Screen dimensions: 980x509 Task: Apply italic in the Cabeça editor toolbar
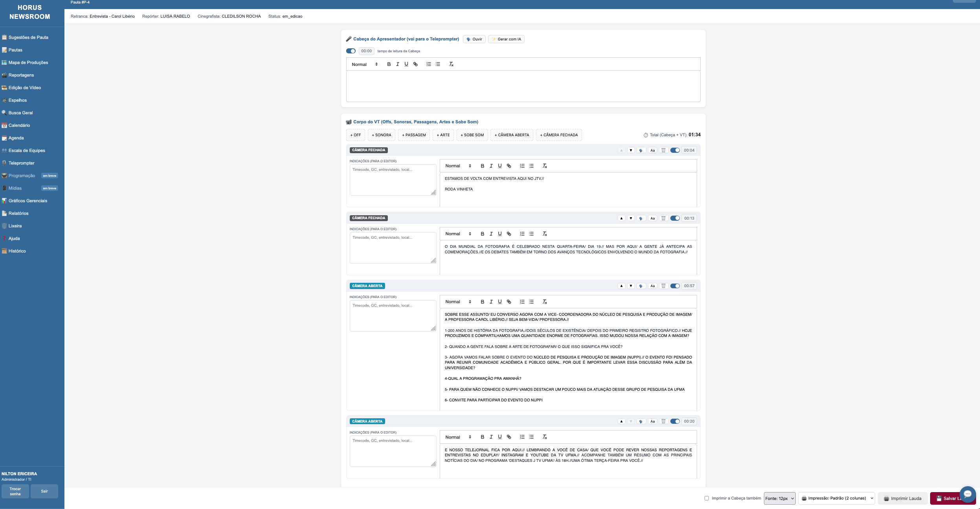(x=398, y=64)
